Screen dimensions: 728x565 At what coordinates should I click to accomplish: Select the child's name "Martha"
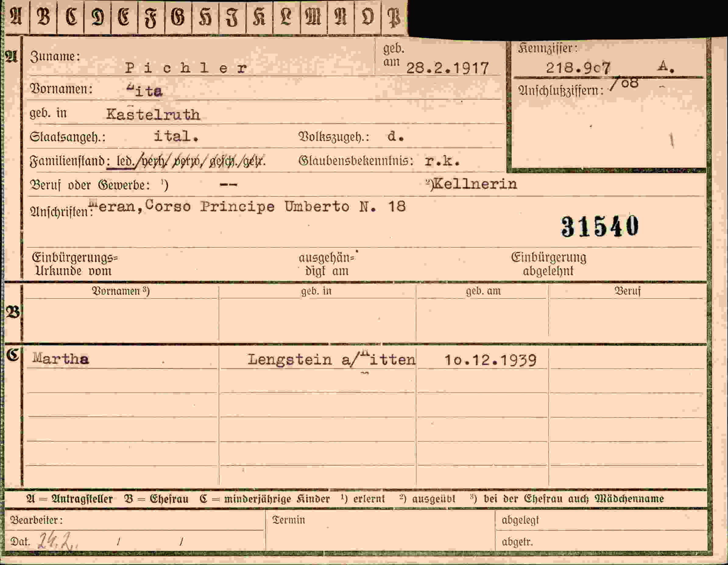(61, 359)
